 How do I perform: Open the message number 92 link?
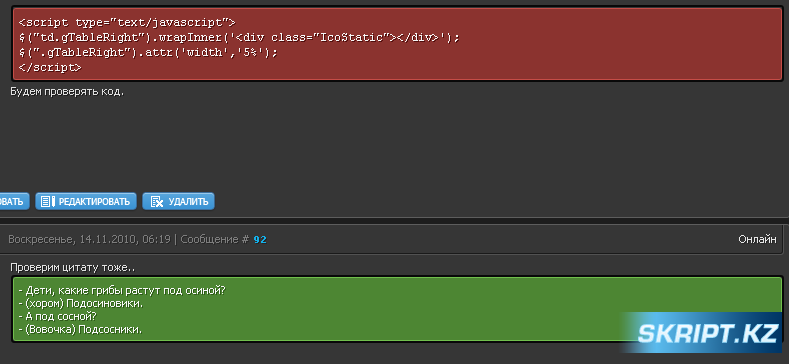pyautogui.click(x=260, y=240)
